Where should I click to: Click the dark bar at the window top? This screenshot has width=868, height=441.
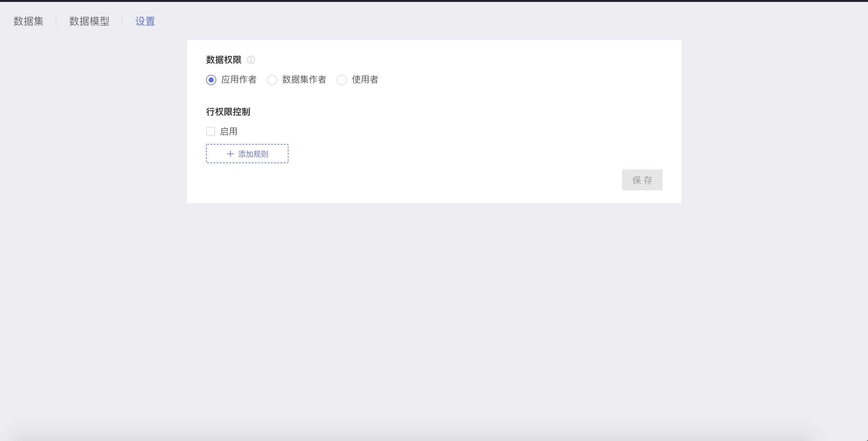pos(434,1)
